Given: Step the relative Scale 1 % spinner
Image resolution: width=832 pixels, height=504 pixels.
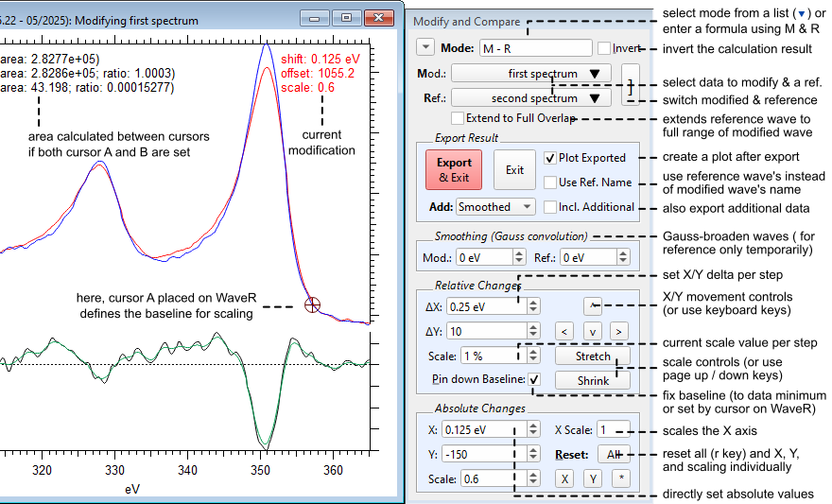Looking at the screenshot, I should [533, 356].
